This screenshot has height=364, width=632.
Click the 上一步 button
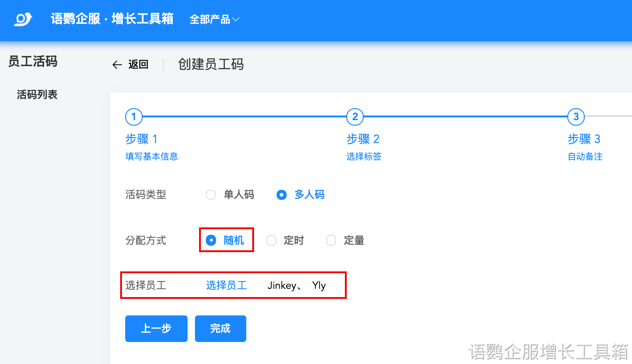[x=156, y=329]
